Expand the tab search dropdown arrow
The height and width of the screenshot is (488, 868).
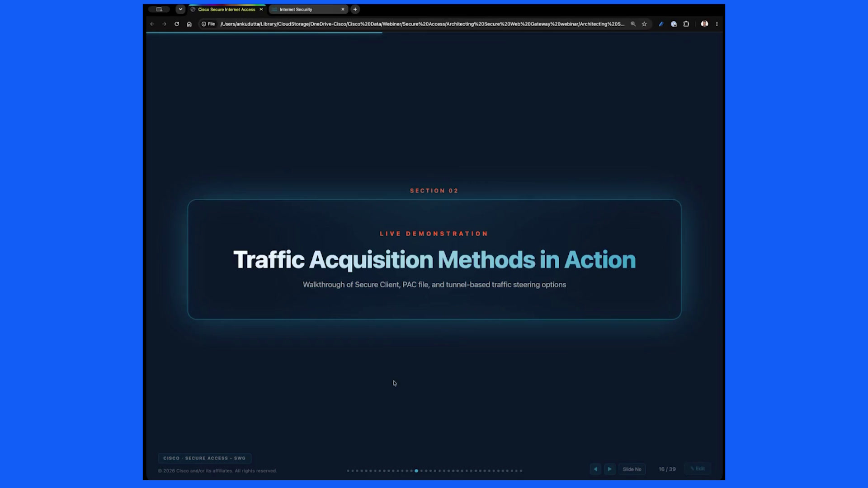pos(180,9)
